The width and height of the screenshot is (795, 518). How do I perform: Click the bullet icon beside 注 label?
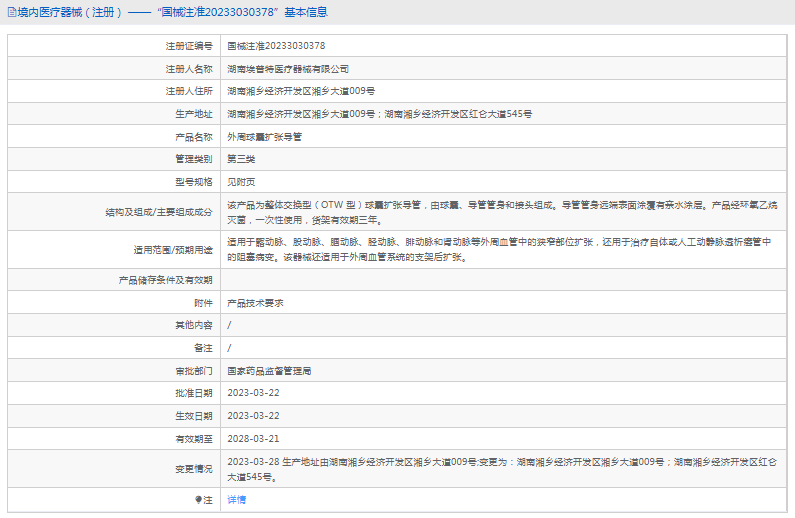198,500
